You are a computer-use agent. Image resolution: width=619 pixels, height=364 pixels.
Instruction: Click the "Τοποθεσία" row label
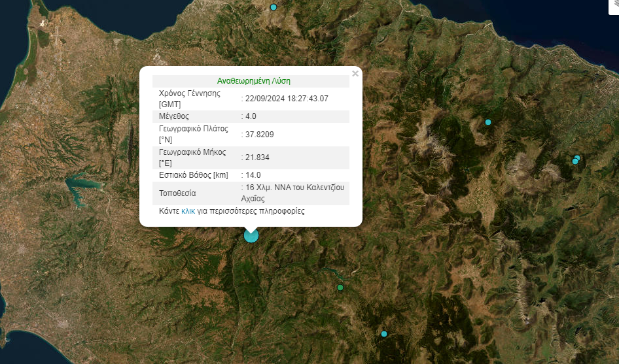[177, 193]
